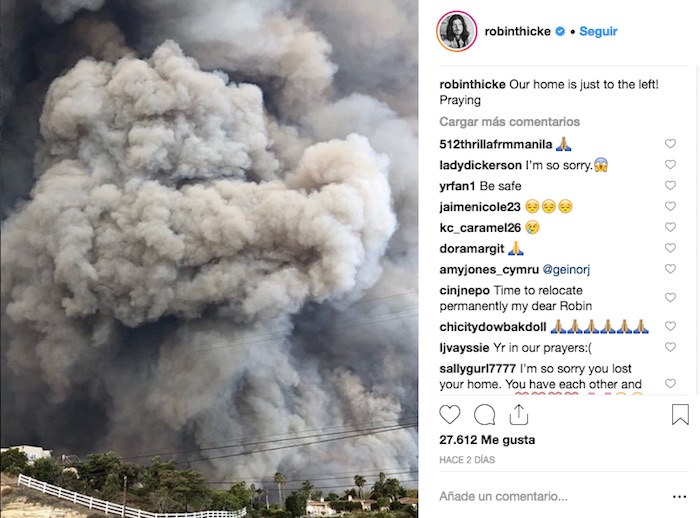Viewport: 700px width, 518px height.
Task: Like the comment by 512thrillafrmmanila
Action: pyautogui.click(x=670, y=143)
